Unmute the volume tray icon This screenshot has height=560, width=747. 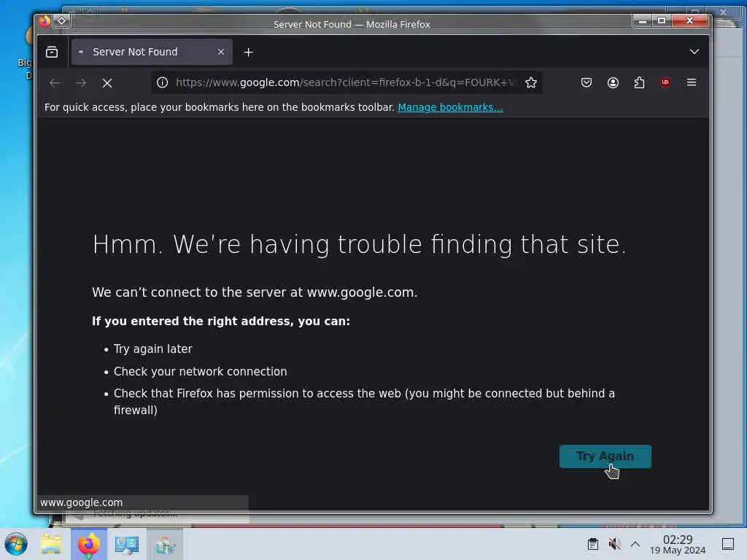614,544
